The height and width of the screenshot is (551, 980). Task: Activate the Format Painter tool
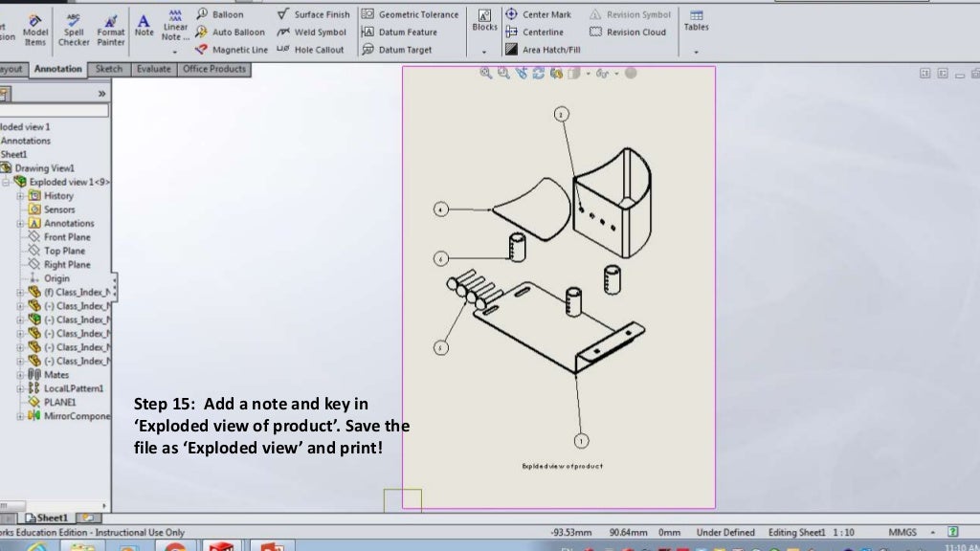coord(111,30)
